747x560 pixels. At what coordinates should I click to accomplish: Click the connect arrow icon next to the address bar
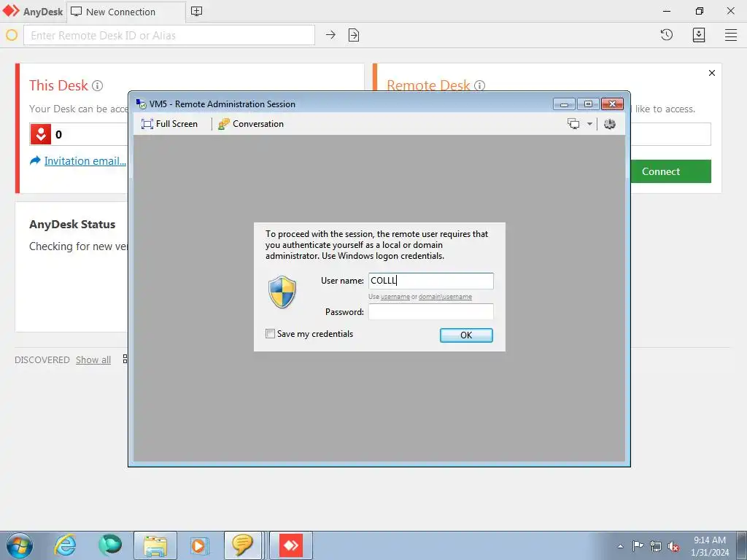[330, 35]
